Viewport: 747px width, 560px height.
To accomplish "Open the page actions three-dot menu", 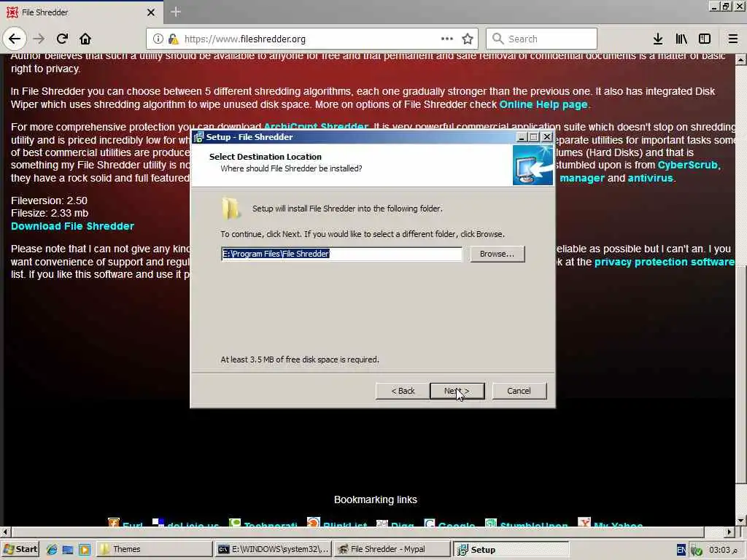I will [x=447, y=39].
